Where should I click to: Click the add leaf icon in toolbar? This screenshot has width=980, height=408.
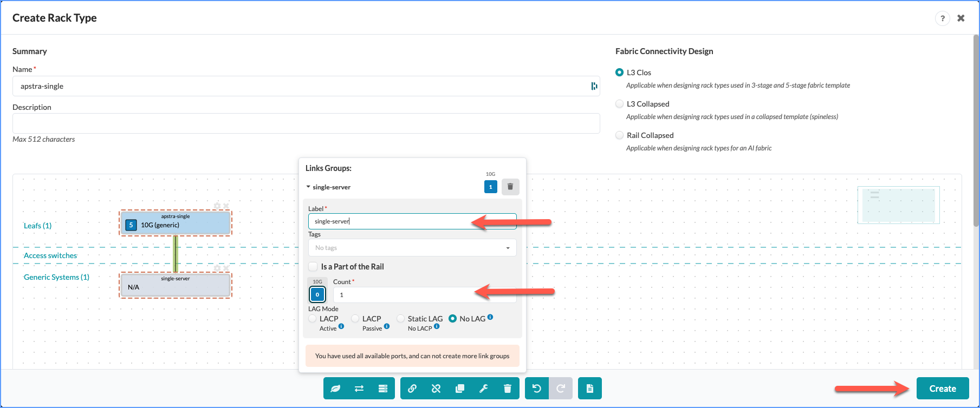[x=335, y=389]
